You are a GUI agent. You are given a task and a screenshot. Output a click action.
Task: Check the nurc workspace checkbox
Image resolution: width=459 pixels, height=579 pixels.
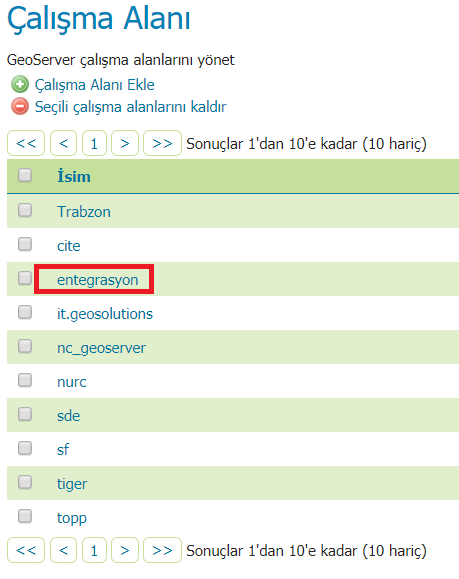coord(25,380)
